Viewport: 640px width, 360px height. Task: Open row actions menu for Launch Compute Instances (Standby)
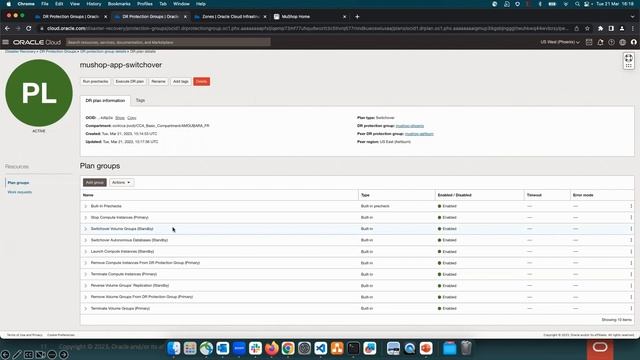(631, 252)
